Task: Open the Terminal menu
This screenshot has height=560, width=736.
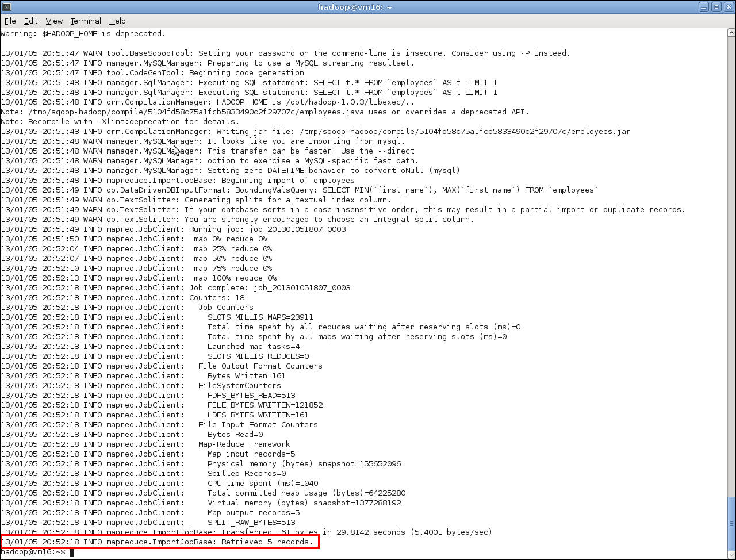Action: [x=86, y=21]
